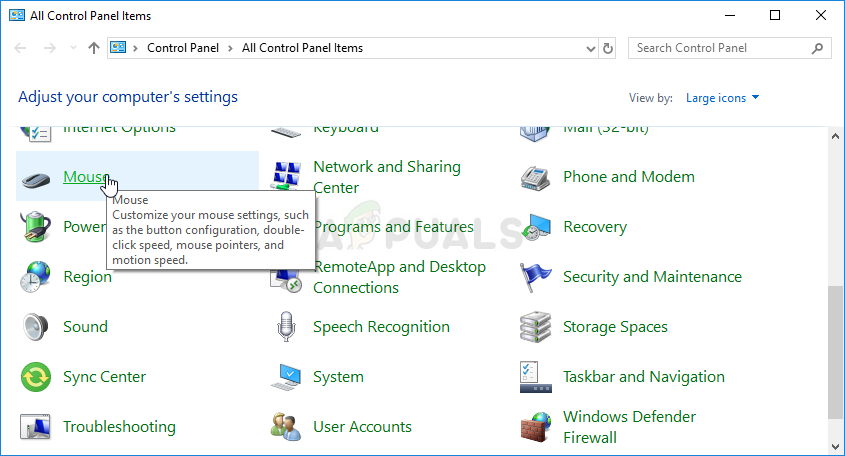845x456 pixels.
Task: Refresh the Control Panel address bar
Action: [x=608, y=48]
